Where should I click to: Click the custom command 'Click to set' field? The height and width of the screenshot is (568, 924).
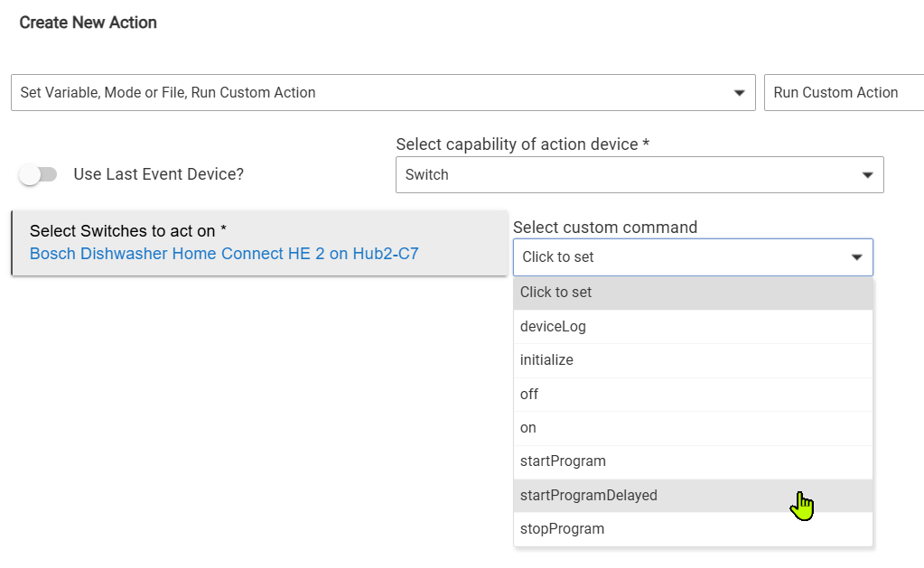(x=677, y=257)
